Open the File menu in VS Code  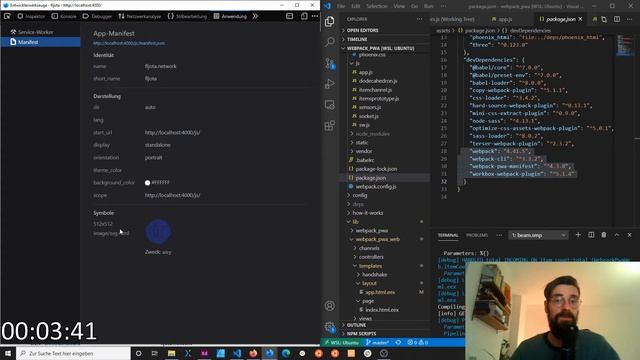pos(341,6)
